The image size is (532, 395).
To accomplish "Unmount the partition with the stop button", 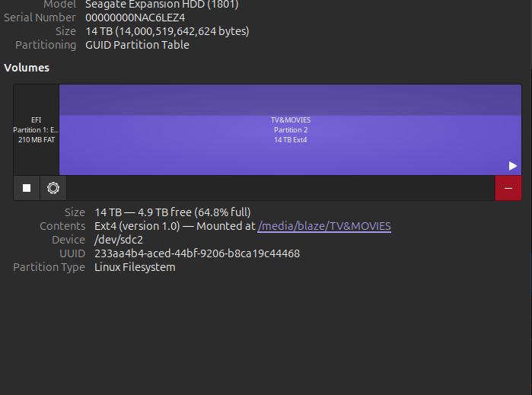I will click(x=27, y=188).
